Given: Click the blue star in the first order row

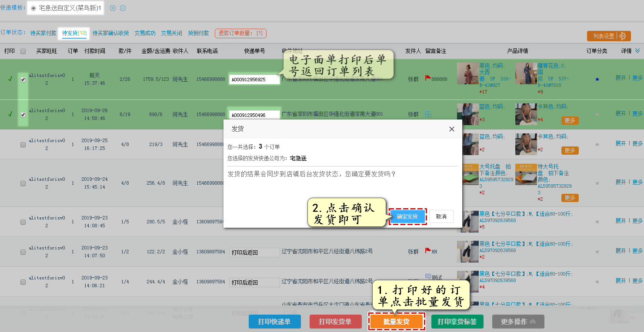Looking at the screenshot, I should click(597, 79).
